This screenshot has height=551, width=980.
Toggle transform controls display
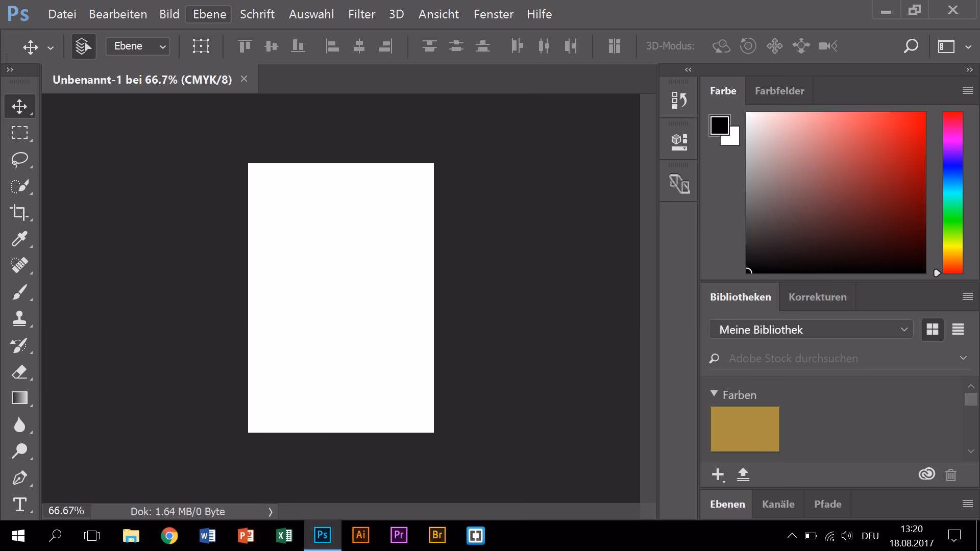click(200, 46)
